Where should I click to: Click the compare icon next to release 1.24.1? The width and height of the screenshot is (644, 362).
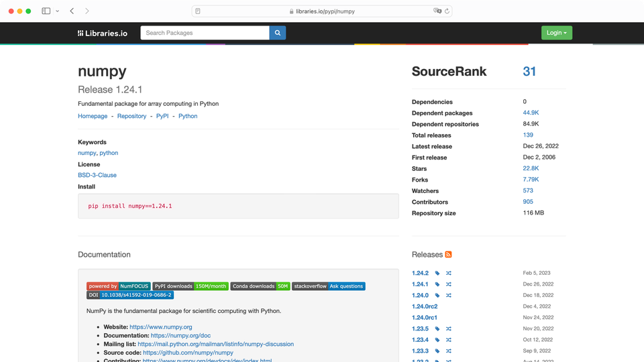449,284
